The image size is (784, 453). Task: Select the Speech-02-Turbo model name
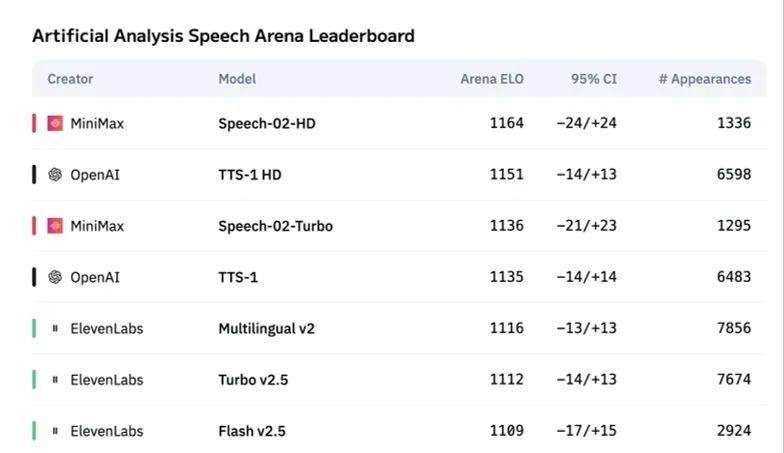[x=276, y=226]
